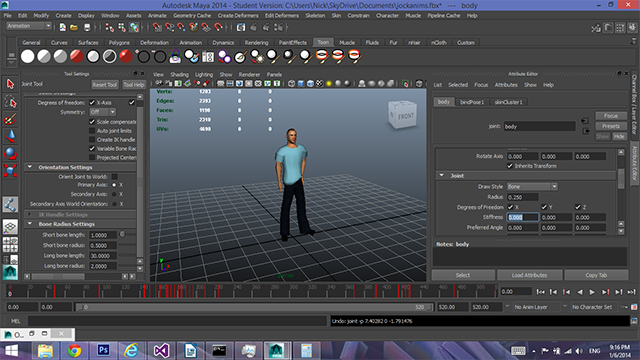Click the Radius input field
The width and height of the screenshot is (640, 360).
522,197
